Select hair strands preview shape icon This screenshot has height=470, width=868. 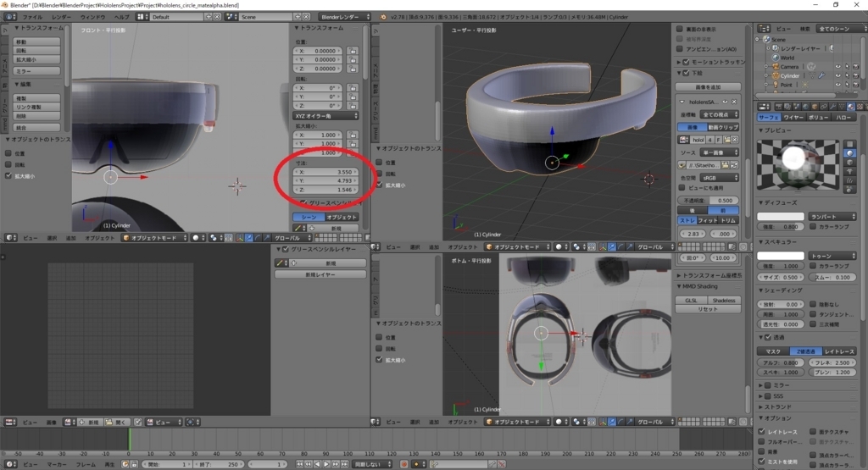(849, 181)
